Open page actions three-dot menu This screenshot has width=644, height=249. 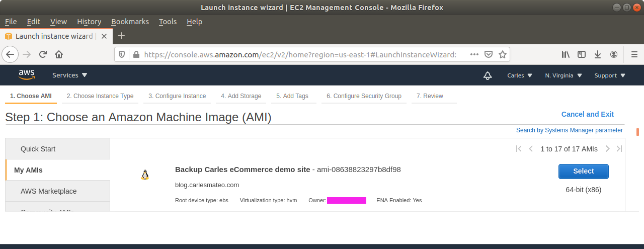coord(474,54)
